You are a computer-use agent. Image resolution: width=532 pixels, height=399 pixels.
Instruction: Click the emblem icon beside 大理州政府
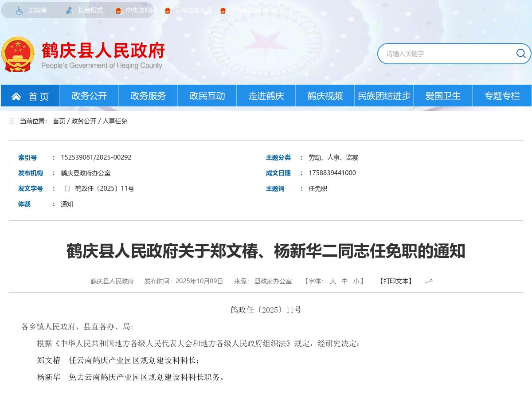[x=223, y=10]
